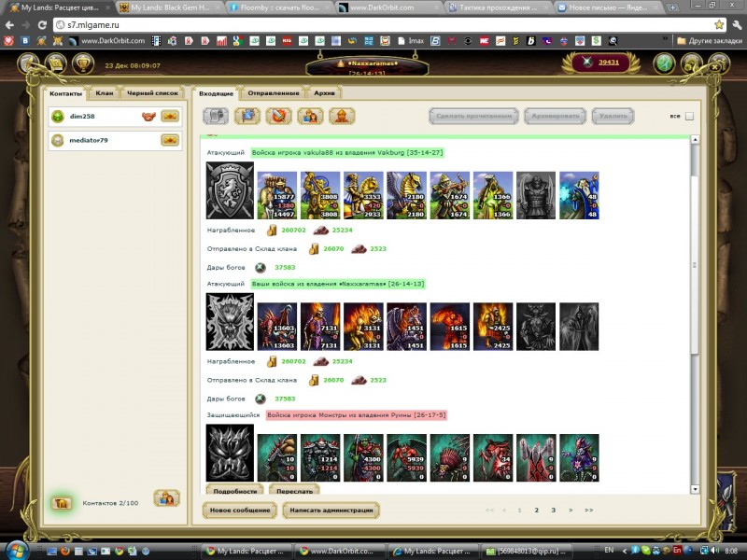Add a contact with the players icon
This screenshot has height=560, width=747.
coord(166,498)
